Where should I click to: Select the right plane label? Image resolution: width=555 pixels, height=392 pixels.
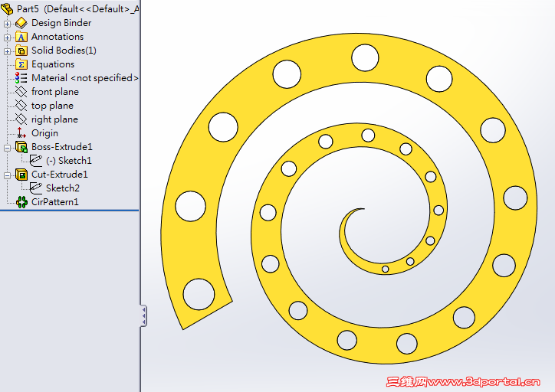pyautogui.click(x=54, y=119)
